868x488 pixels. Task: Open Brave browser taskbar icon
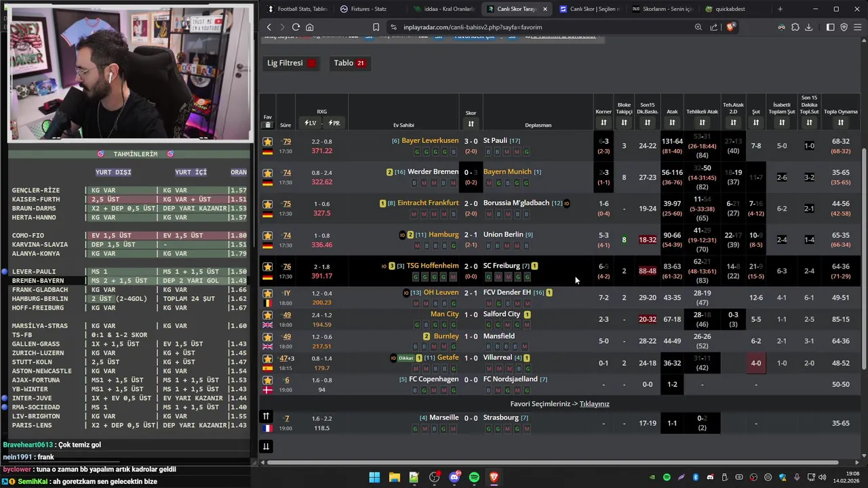point(494,477)
